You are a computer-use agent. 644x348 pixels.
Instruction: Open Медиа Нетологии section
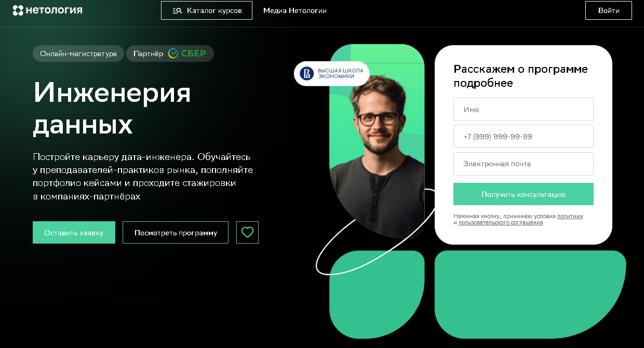(295, 10)
